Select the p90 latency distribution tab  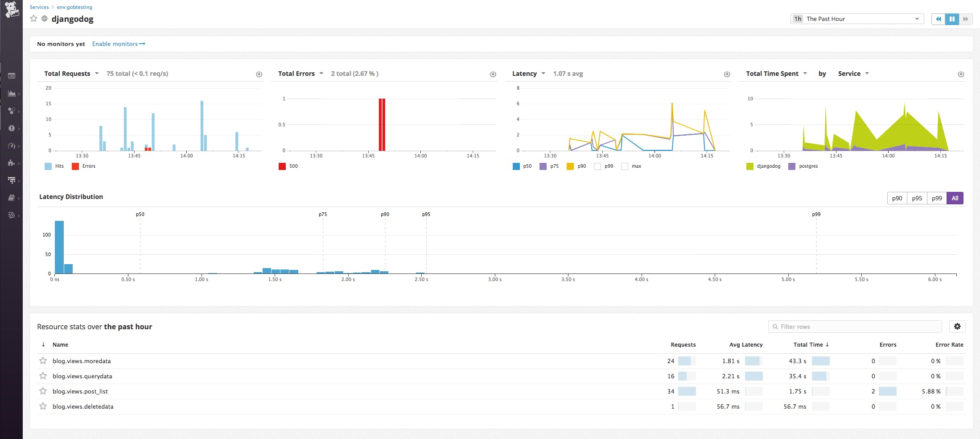pyautogui.click(x=897, y=198)
